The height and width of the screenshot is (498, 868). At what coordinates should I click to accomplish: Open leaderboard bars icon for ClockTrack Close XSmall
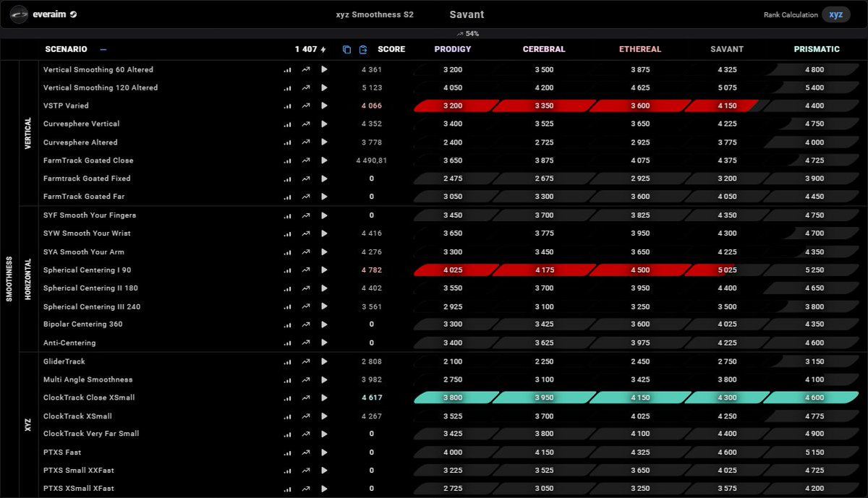pos(287,398)
